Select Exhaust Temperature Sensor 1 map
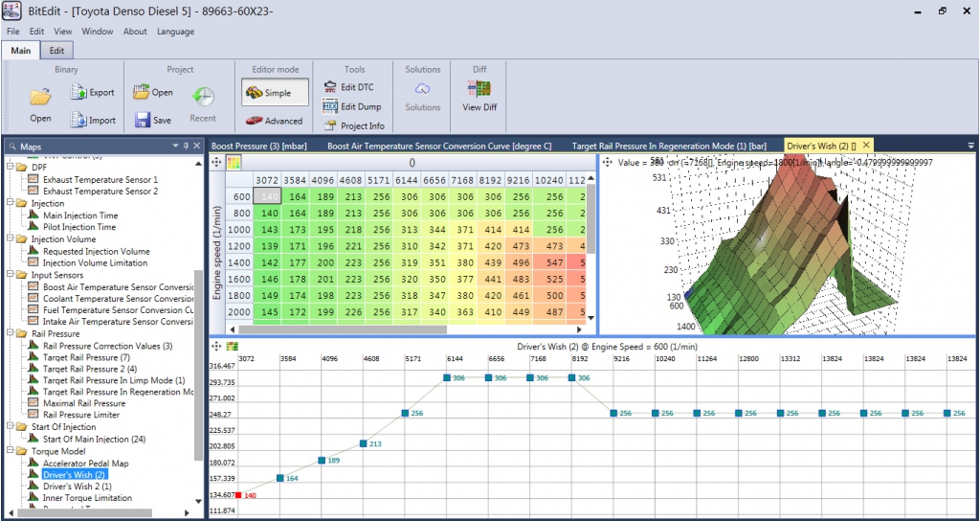 [100, 179]
